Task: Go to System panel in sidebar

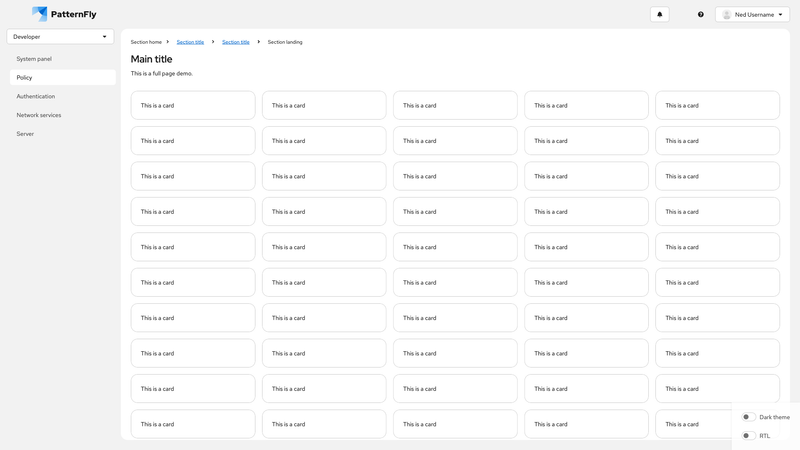Action: click(x=63, y=59)
